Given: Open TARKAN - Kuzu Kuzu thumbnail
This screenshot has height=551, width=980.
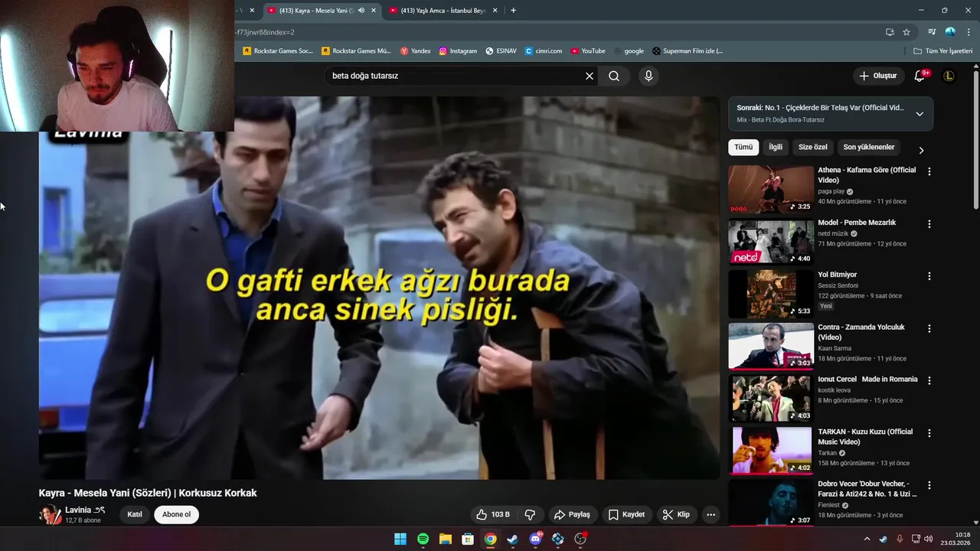Looking at the screenshot, I should [x=770, y=451].
